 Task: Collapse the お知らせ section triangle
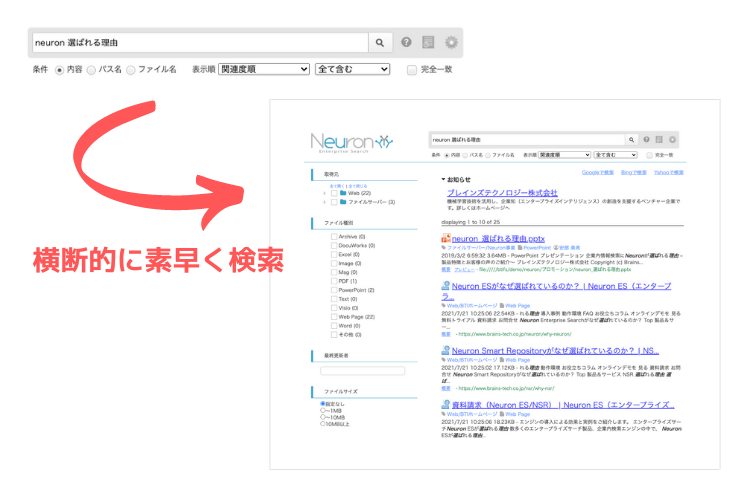click(443, 179)
